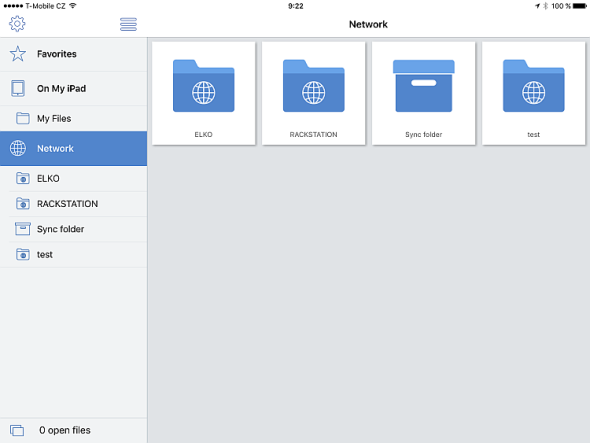The width and height of the screenshot is (590, 443).
Task: Open the ELKO folder tile
Action: (204, 93)
